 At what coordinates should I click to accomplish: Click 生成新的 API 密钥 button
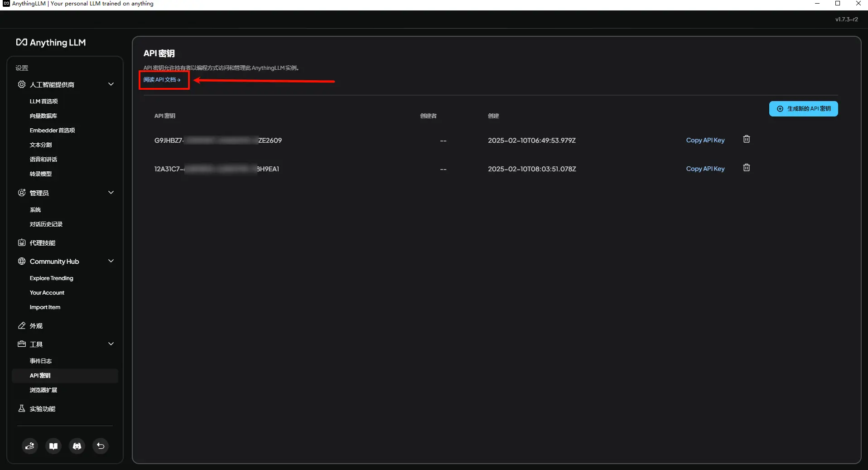803,109
